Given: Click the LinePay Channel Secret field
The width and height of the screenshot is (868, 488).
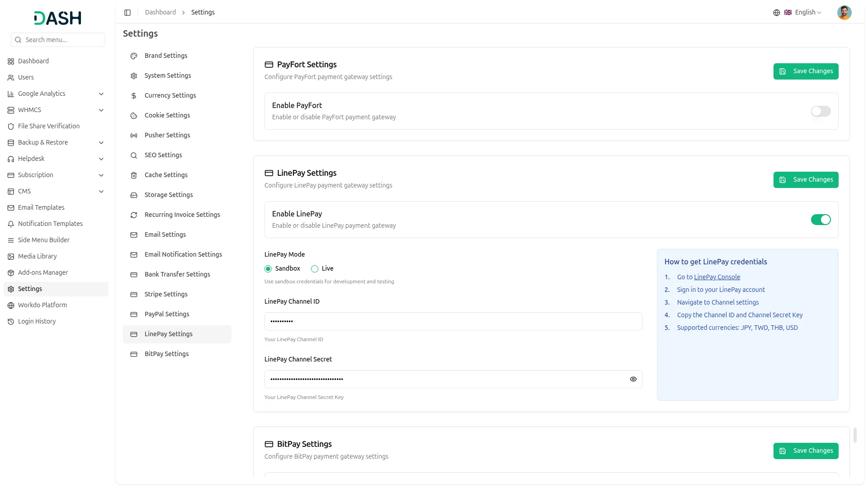Looking at the screenshot, I should pos(453,379).
